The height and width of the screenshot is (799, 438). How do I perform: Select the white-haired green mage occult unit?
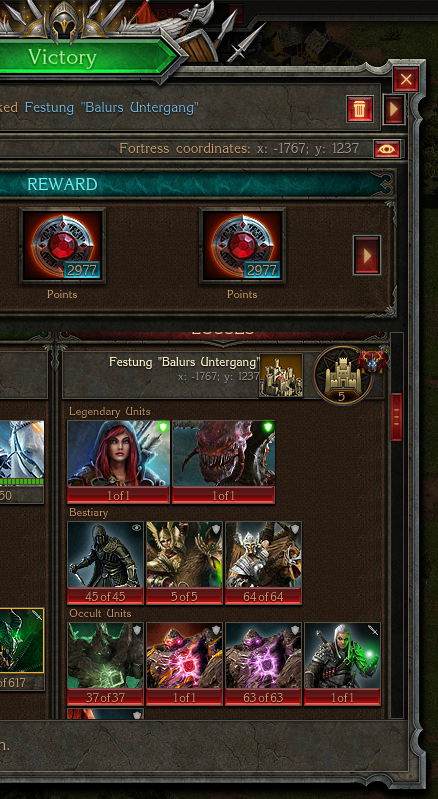click(342, 663)
